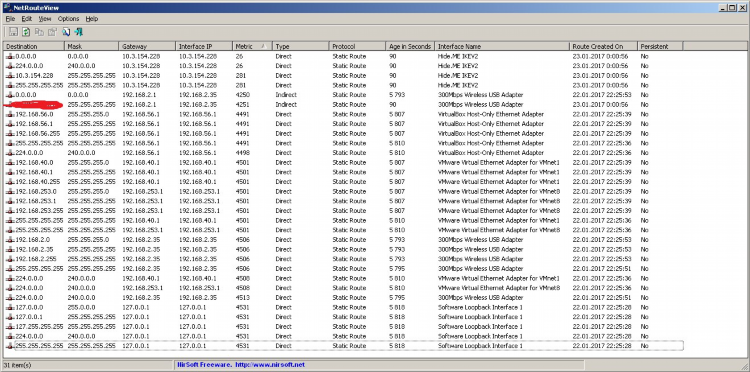Click route icon beside destination 192.168.253.255

click(x=10, y=210)
